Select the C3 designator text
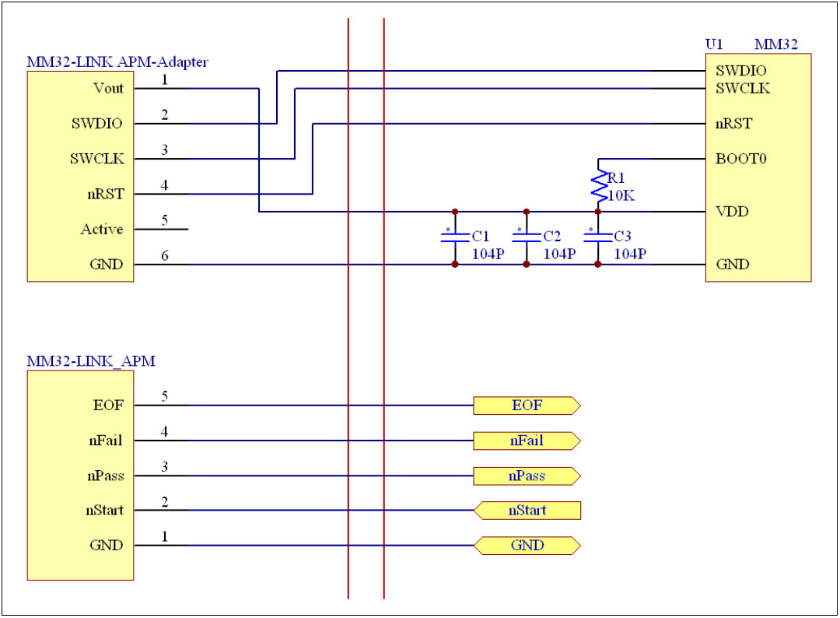Viewport: 840px width, 618px height. (622, 237)
